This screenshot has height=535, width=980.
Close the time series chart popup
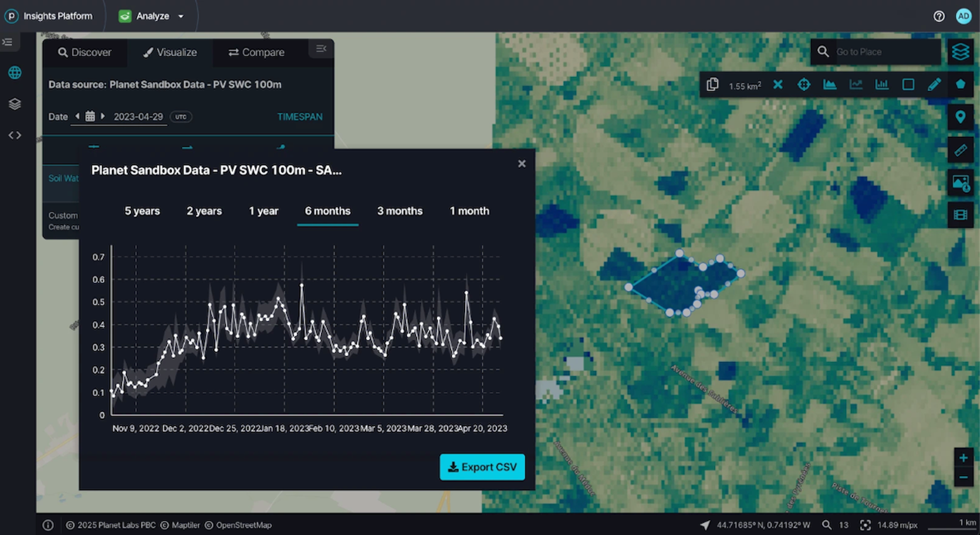(x=522, y=164)
